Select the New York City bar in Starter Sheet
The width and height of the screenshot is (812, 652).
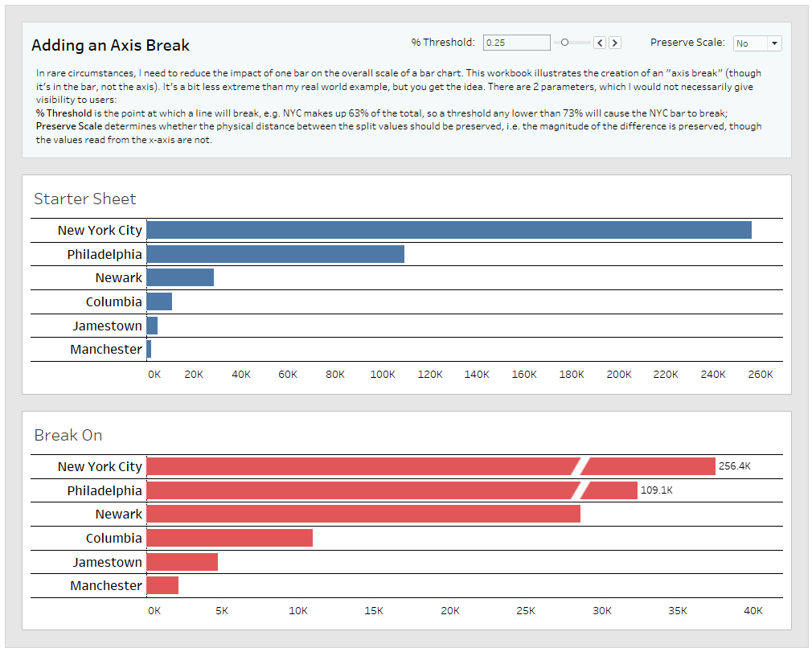[x=442, y=229]
